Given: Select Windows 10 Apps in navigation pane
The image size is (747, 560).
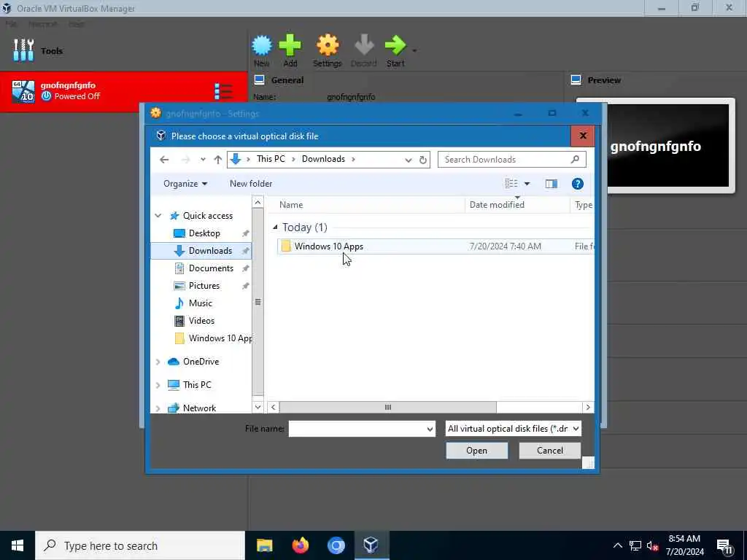Looking at the screenshot, I should pos(213,338).
